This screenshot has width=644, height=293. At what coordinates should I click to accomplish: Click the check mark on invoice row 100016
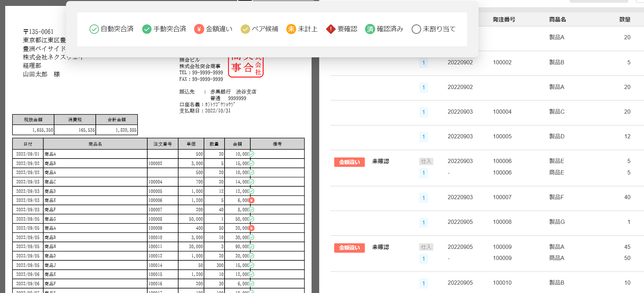coord(251,284)
